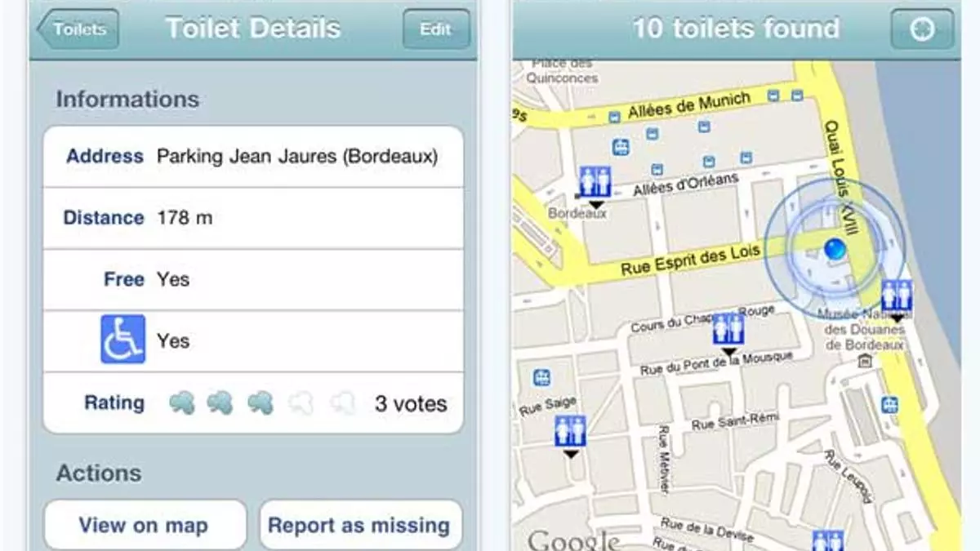Tap the Musée National des Douanes label
The image size is (980, 551).
pos(865,330)
